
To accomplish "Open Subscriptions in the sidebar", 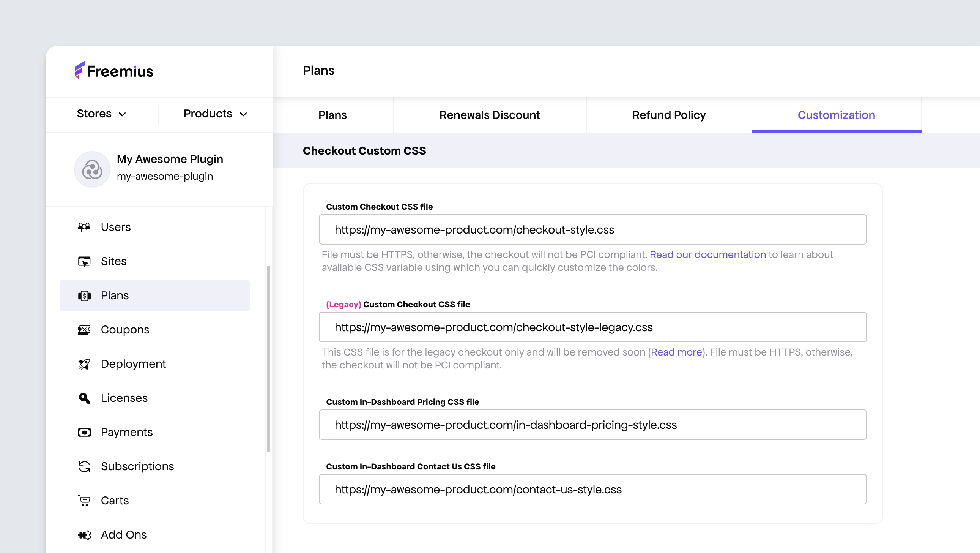I will [155, 467].
